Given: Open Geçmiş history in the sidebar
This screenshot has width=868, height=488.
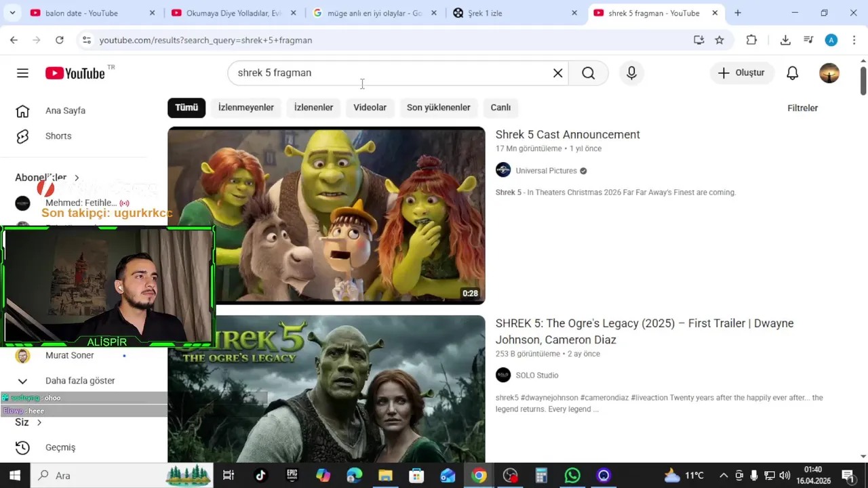Looking at the screenshot, I should point(60,447).
